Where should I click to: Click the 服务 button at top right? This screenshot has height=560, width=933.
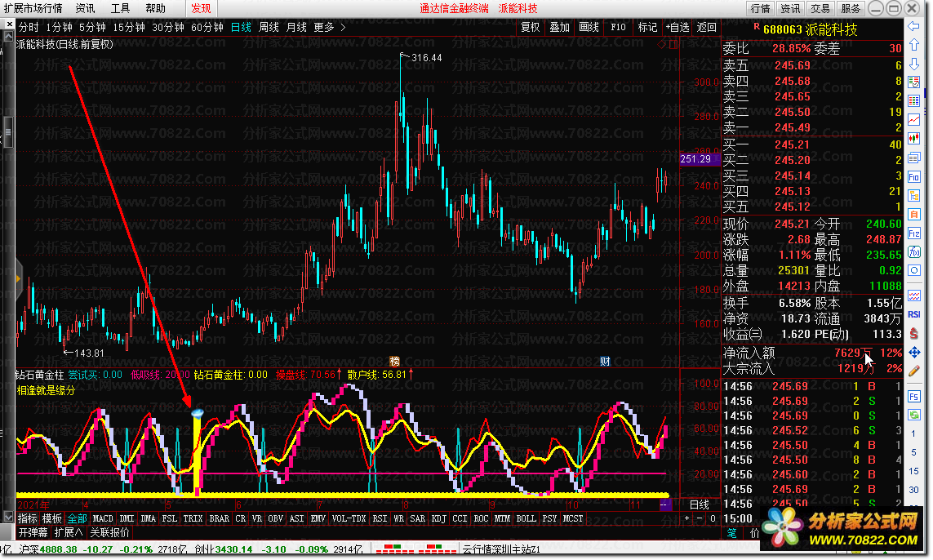pos(851,8)
